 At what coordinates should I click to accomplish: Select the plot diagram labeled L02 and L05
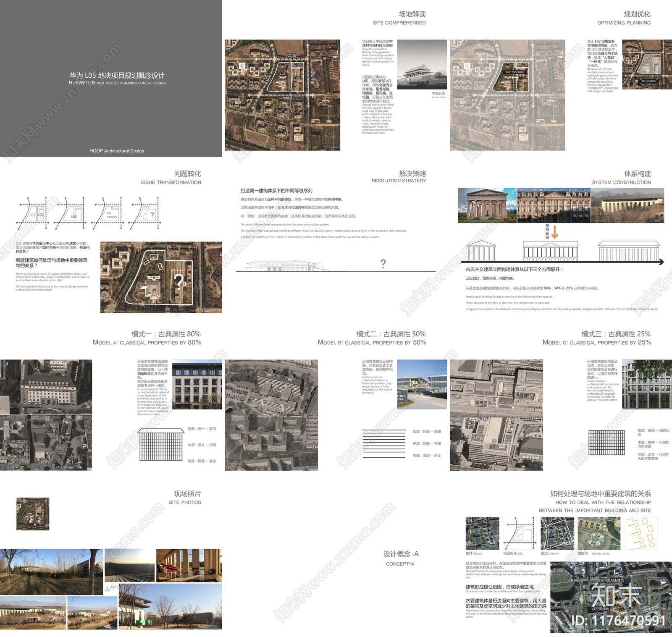(x=32, y=213)
